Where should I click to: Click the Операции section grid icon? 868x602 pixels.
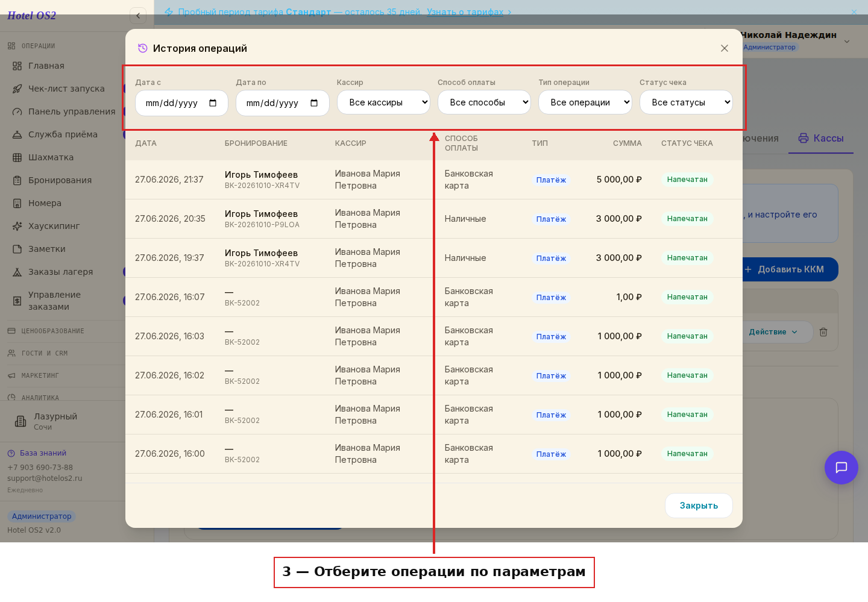(x=11, y=46)
